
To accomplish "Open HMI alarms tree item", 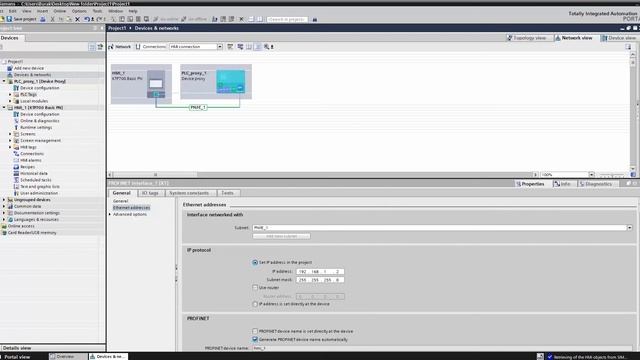I will coord(31,160).
